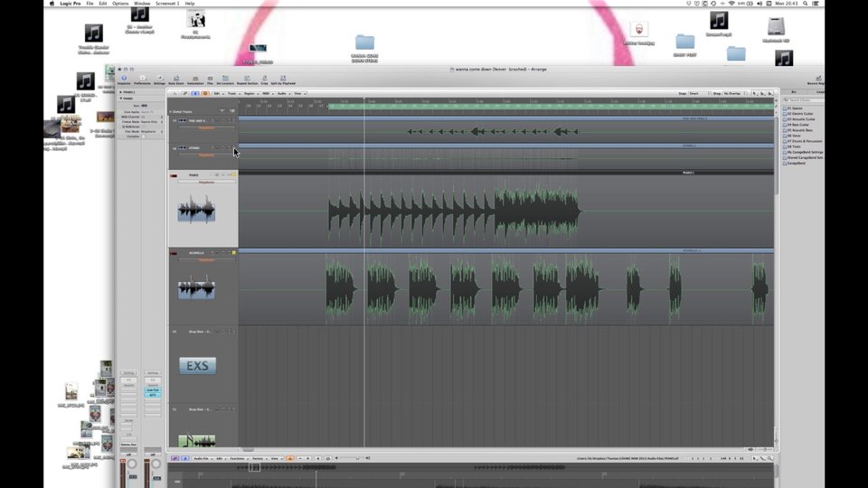Open the Settings toolbar icon
Image resolution: width=868 pixels, height=488 pixels.
point(159,80)
